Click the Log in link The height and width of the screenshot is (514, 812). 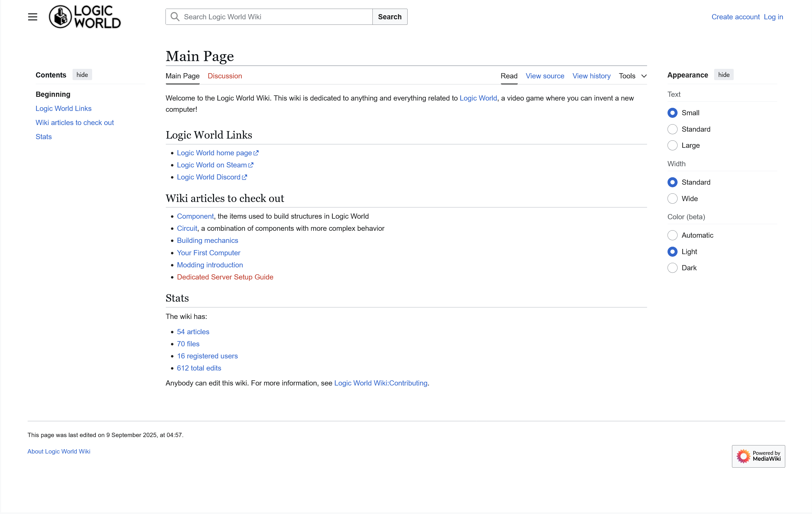click(773, 17)
